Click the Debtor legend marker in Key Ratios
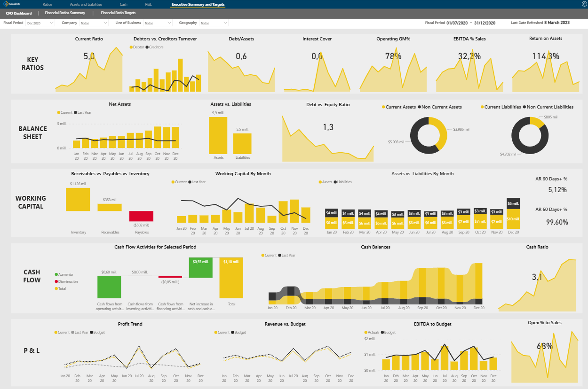This screenshot has height=389, width=588. (131, 47)
